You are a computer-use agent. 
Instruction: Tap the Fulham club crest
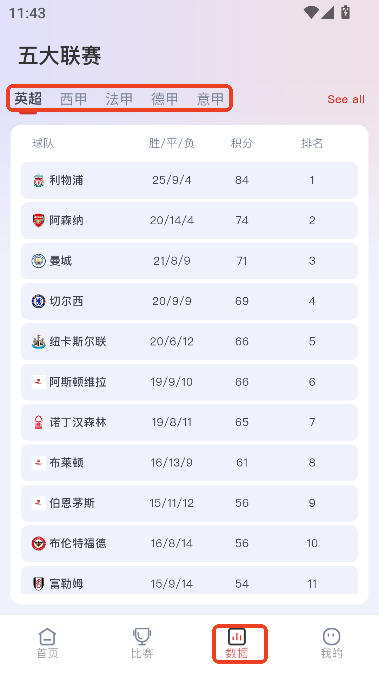[x=39, y=584]
